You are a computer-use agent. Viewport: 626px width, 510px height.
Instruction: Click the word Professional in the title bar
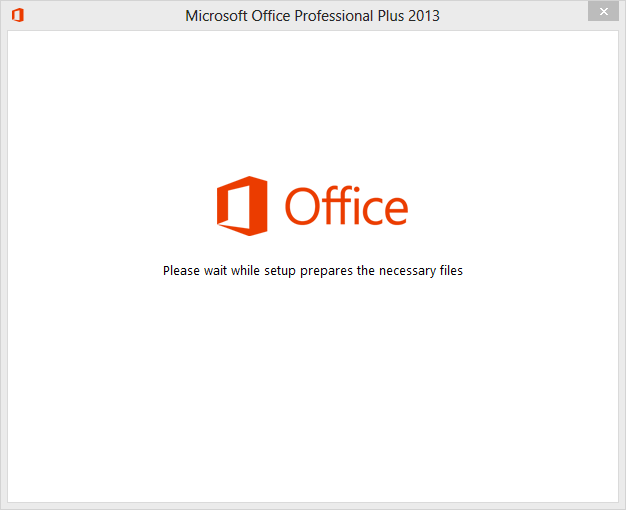coord(334,16)
